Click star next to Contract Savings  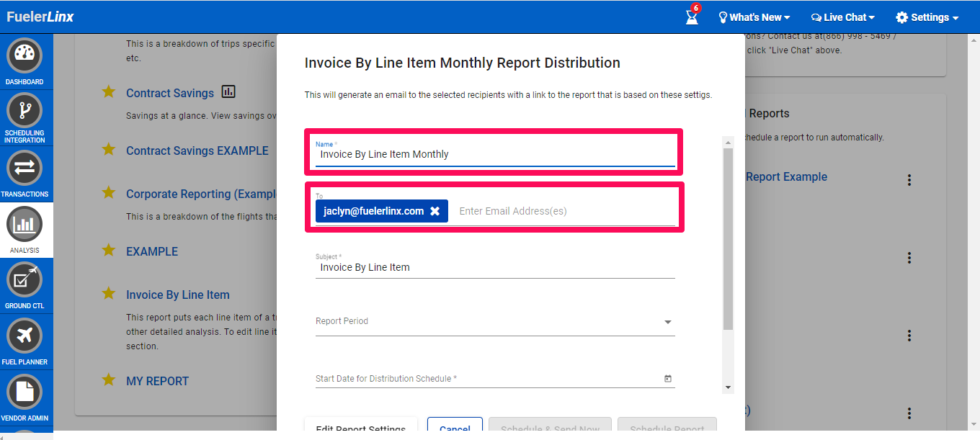pyautogui.click(x=109, y=92)
